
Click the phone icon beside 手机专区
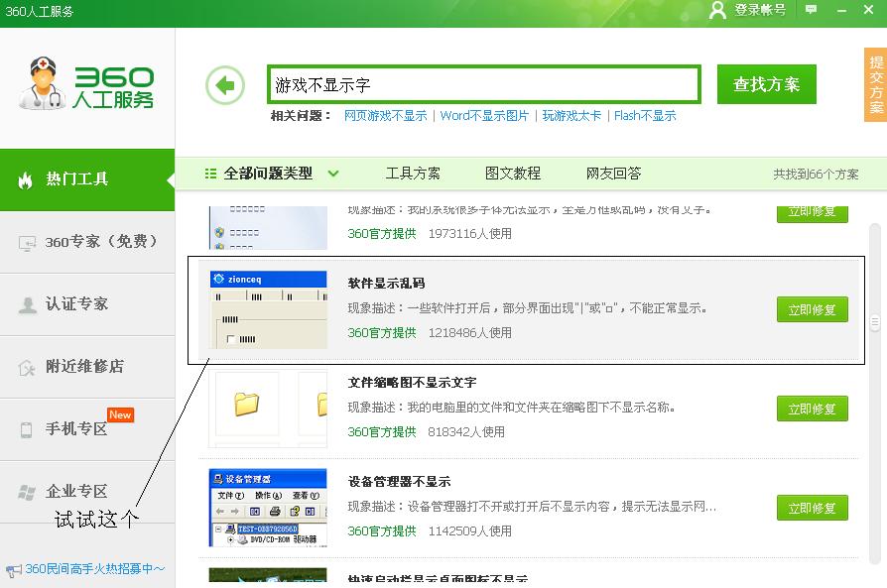(x=26, y=429)
